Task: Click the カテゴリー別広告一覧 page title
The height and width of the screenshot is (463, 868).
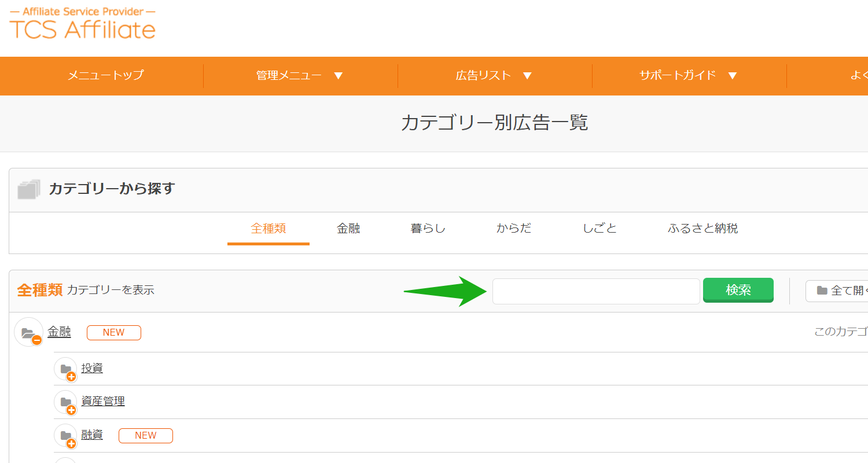Action: [x=494, y=123]
